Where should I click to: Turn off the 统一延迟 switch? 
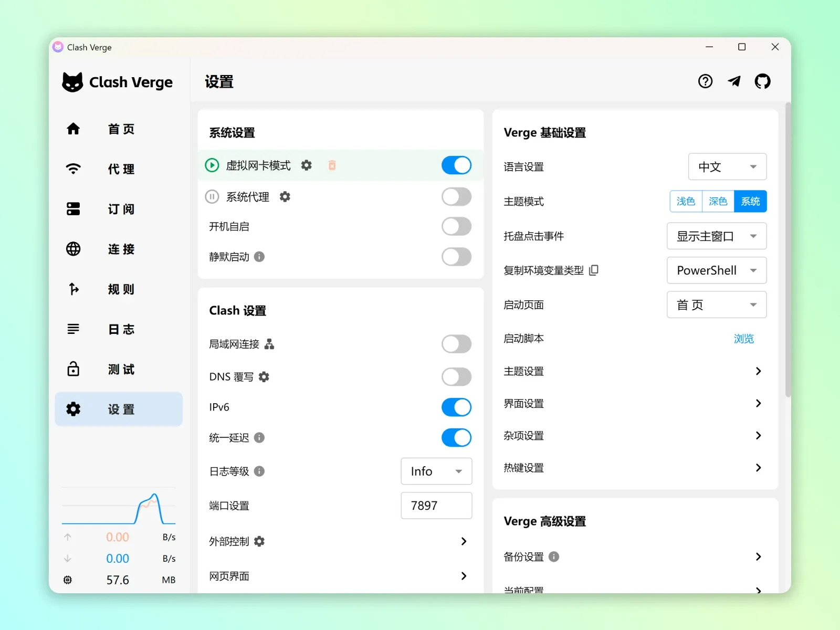(x=456, y=437)
